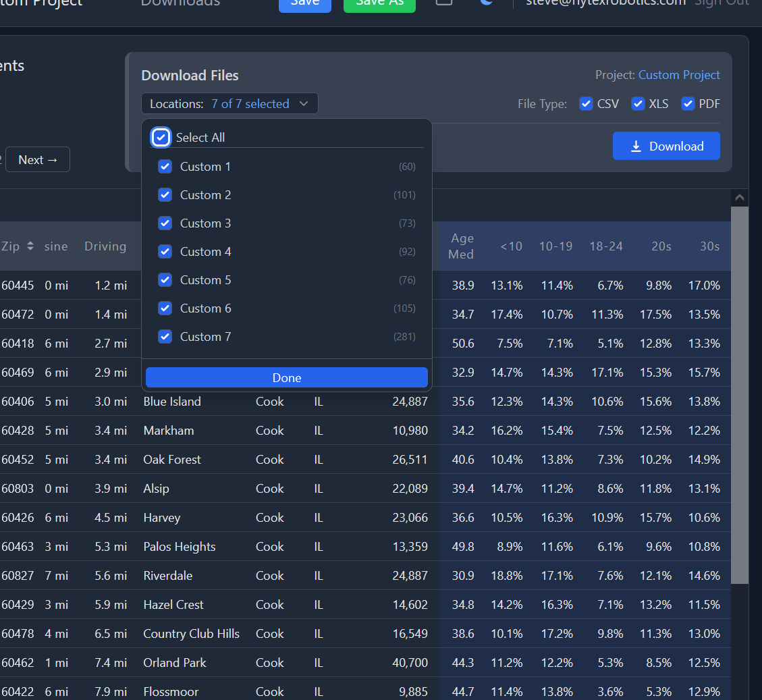
Task: Uncheck the PDF file type
Action: click(688, 104)
